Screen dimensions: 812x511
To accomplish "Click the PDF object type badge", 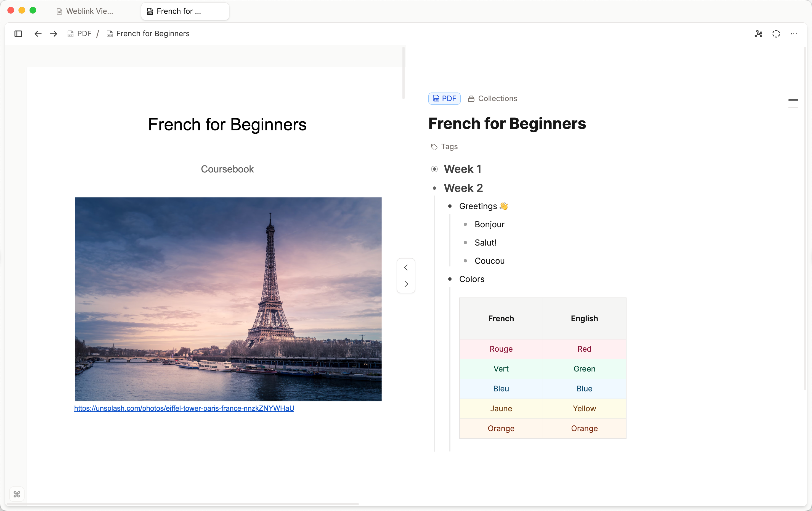I will [444, 99].
